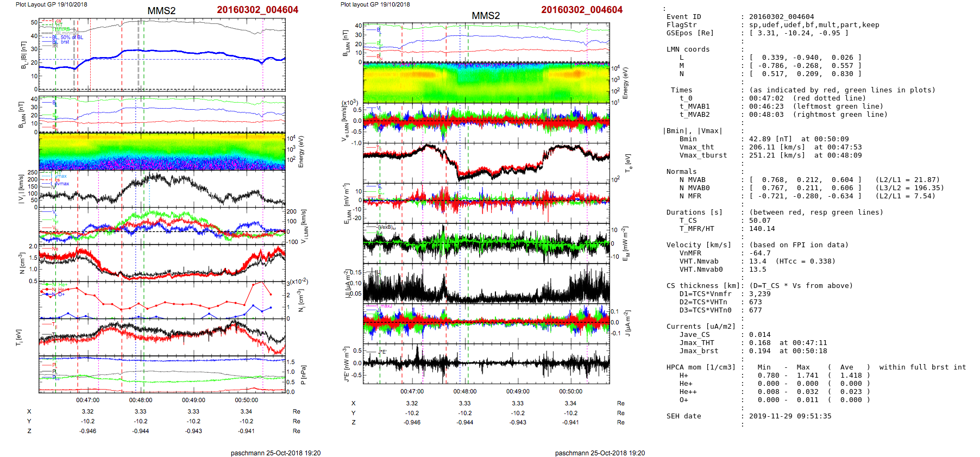Click the P [nPa] pressure plot panel

162,374
